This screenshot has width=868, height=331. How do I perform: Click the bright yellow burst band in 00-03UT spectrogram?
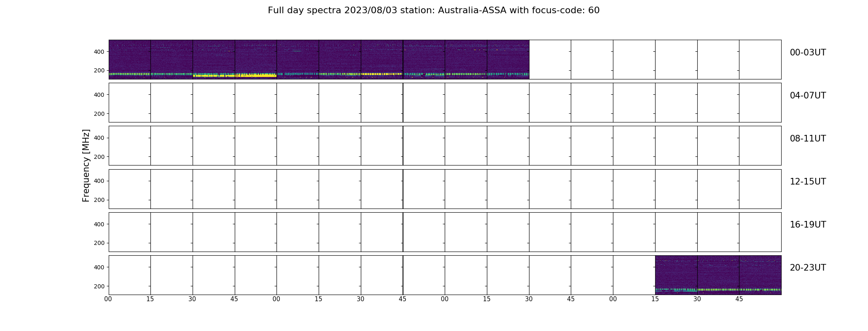(x=235, y=75)
